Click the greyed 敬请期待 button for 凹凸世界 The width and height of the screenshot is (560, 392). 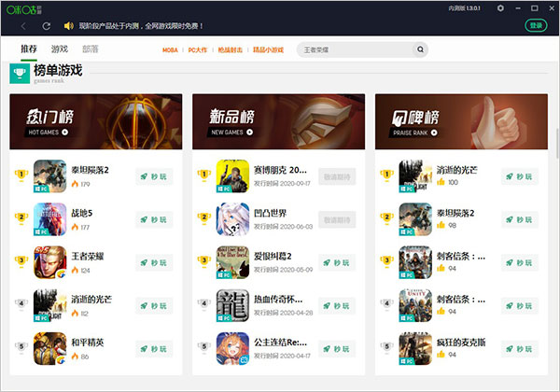tap(337, 219)
